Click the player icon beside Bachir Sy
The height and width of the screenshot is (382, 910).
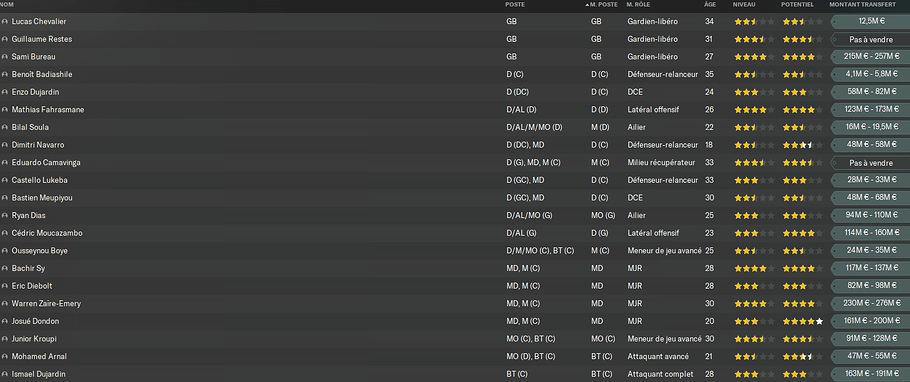(5, 268)
